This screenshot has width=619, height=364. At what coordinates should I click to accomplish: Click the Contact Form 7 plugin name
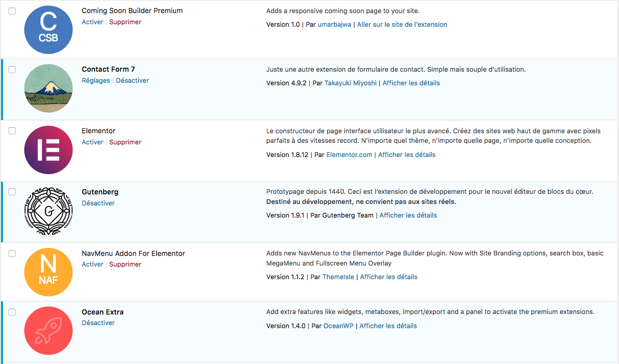tap(108, 69)
